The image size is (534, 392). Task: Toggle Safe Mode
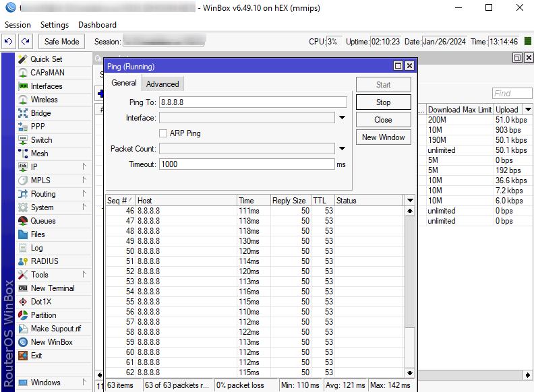[61, 42]
